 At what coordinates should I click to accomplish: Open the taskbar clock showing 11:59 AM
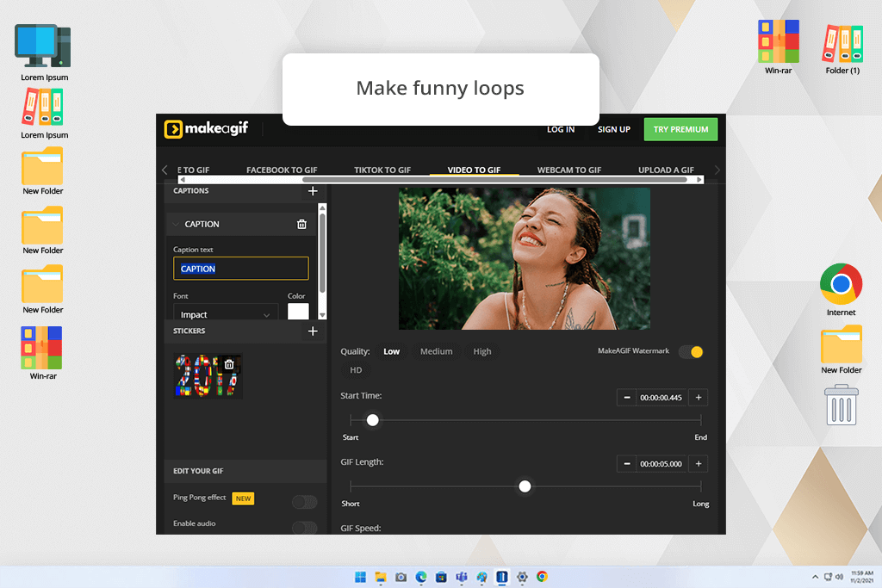click(861, 577)
